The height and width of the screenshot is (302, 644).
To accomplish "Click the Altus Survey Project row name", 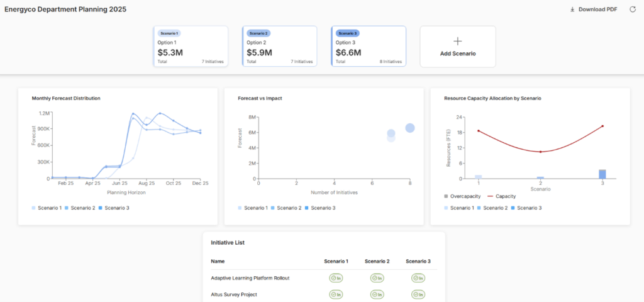I will 234,294.
